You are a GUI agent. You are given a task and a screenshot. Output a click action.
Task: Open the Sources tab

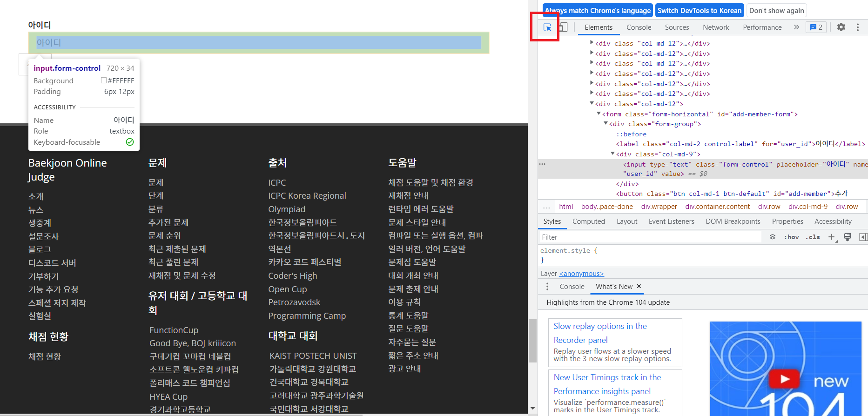point(677,27)
